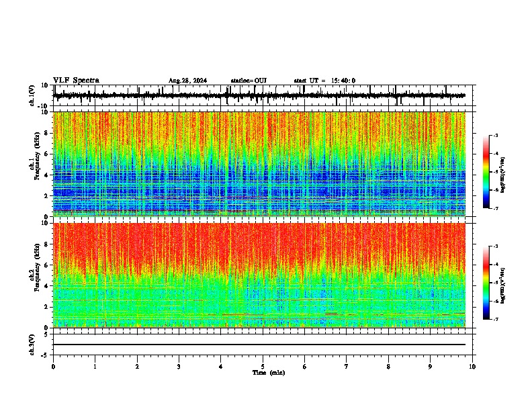Click the "5" tick on time axis
The width and height of the screenshot is (532, 411).
[263, 367]
